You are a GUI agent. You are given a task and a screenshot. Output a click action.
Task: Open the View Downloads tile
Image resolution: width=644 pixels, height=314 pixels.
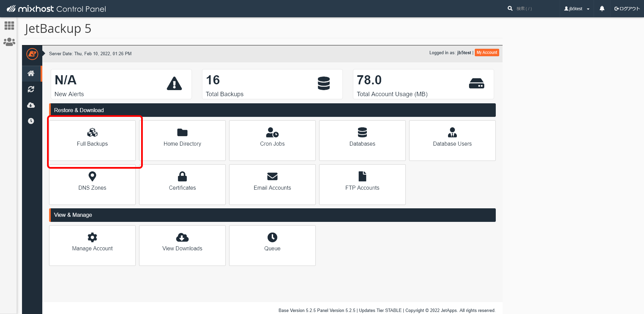pos(182,246)
